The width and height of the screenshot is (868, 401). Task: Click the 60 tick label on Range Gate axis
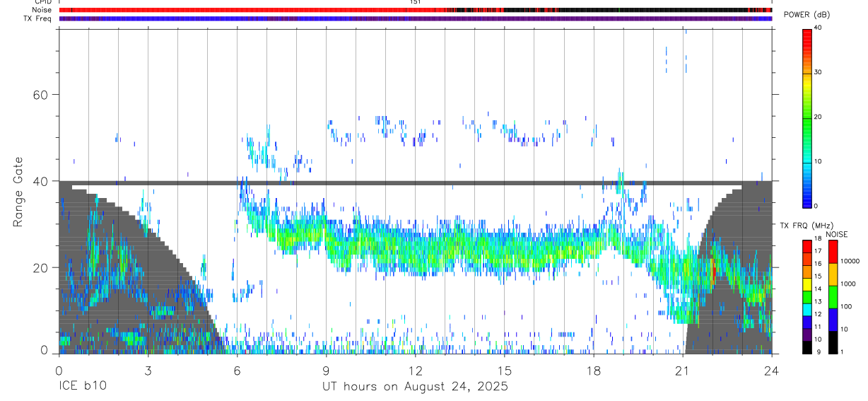(41, 95)
